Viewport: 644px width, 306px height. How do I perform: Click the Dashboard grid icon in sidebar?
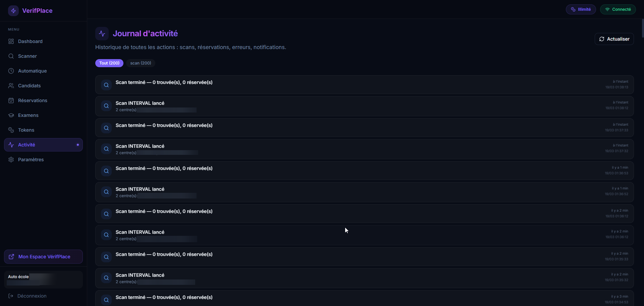tap(11, 41)
